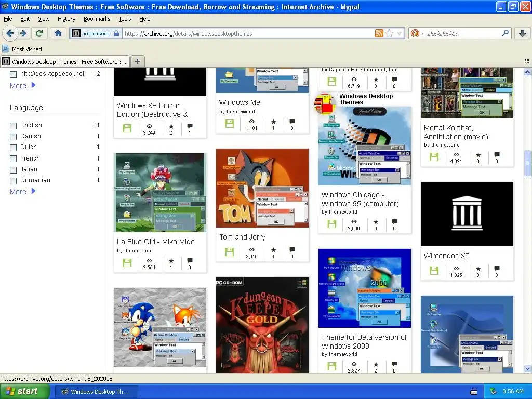Viewport: 532px width, 399px height.
Task: Tick the Dutch language checkbox
Action: pos(13,148)
